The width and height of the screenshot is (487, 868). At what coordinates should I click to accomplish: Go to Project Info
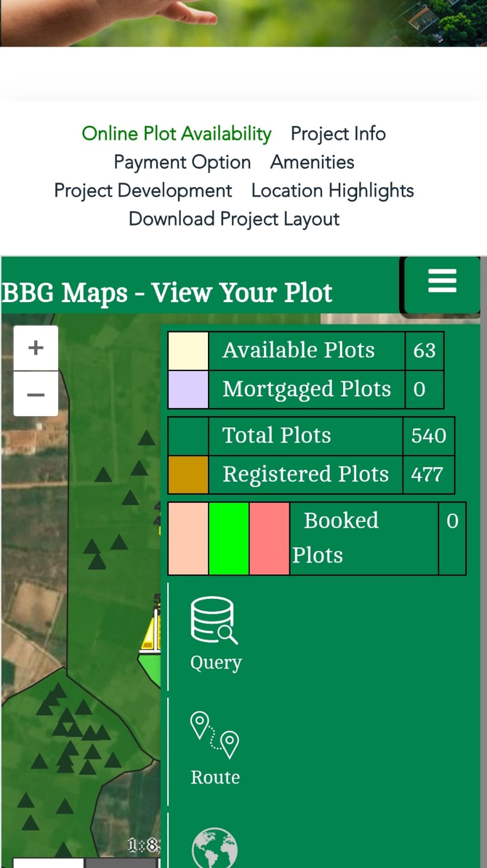(338, 133)
